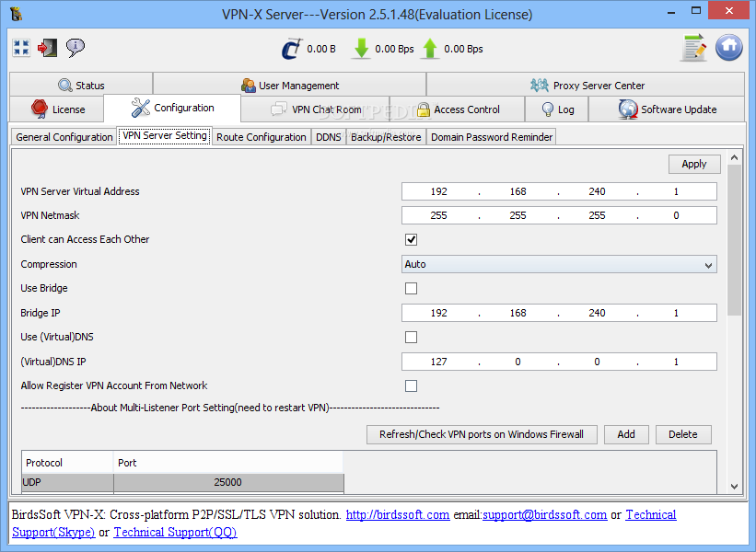Open the Access Control tab
The height and width of the screenshot is (552, 756).
point(458,109)
